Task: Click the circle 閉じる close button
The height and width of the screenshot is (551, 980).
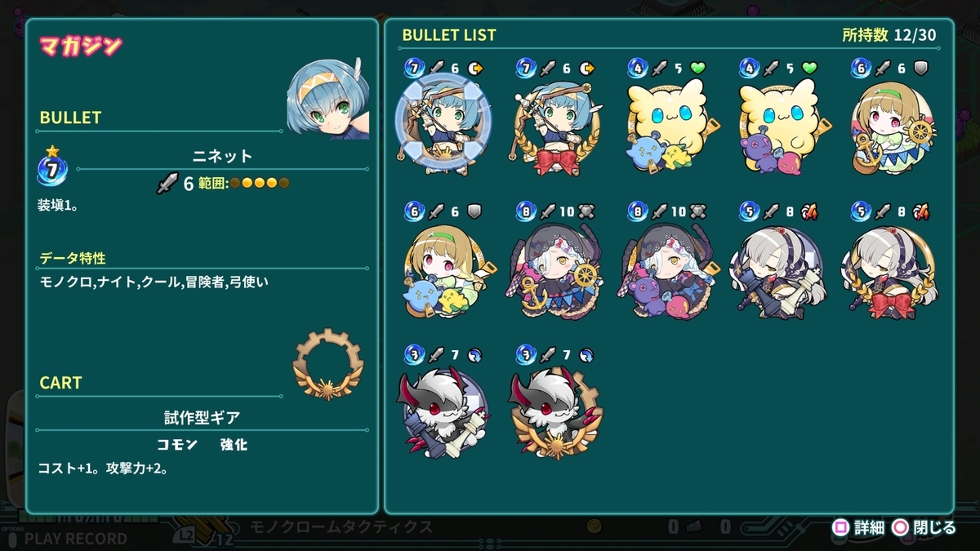Action: [925, 528]
